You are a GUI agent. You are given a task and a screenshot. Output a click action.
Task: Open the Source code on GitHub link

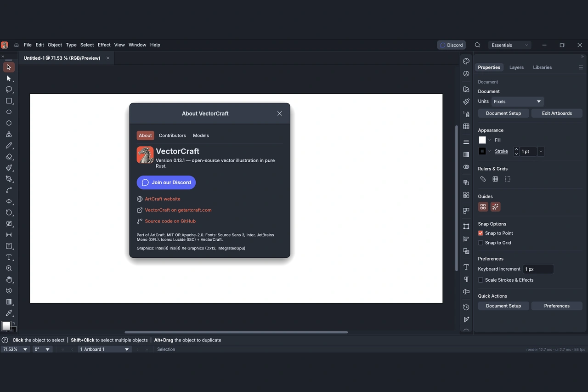(x=170, y=221)
